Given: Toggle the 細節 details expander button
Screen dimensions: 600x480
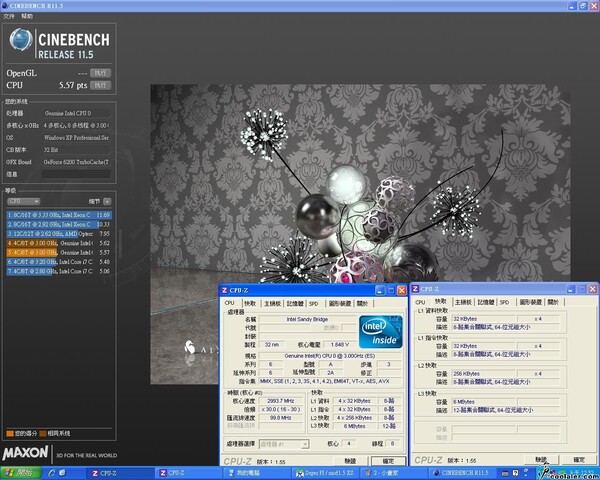Looking at the screenshot, I should click(x=107, y=201).
